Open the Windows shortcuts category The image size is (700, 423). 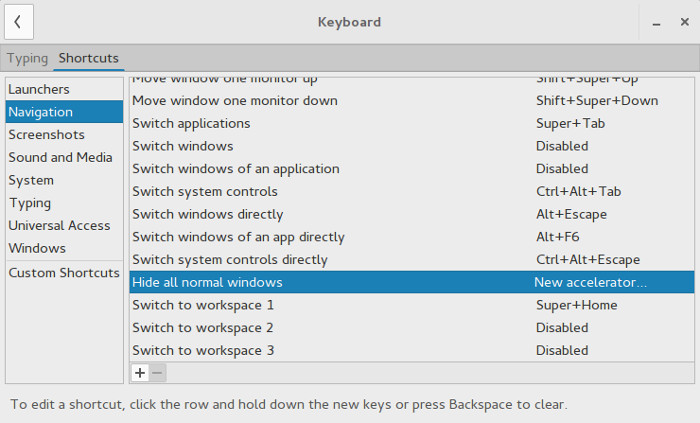(x=37, y=248)
